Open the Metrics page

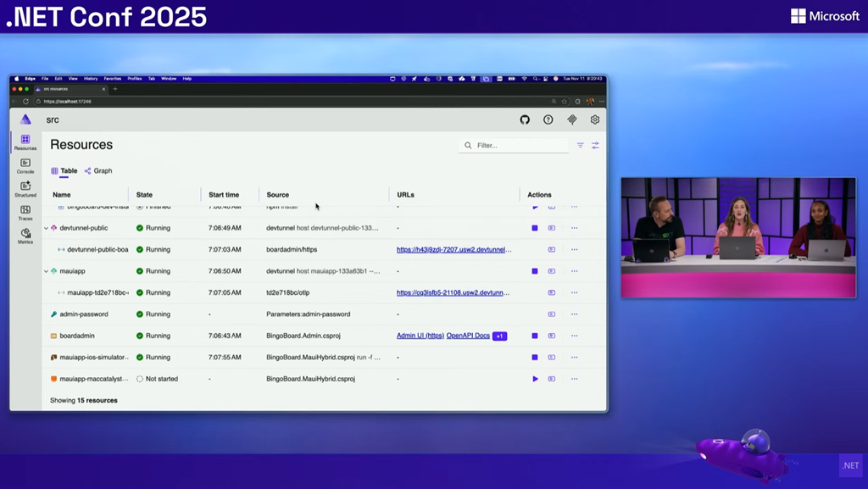25,236
